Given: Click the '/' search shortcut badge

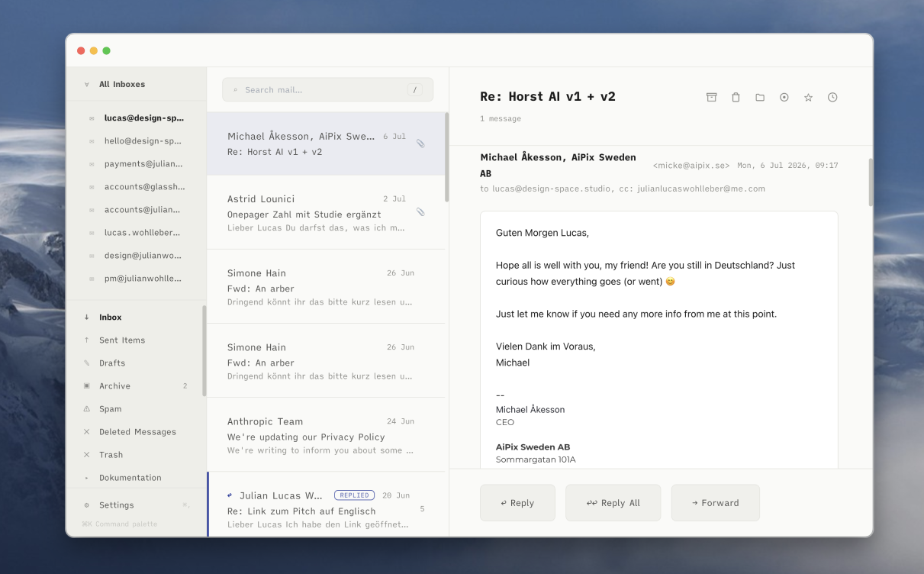Looking at the screenshot, I should [415, 89].
